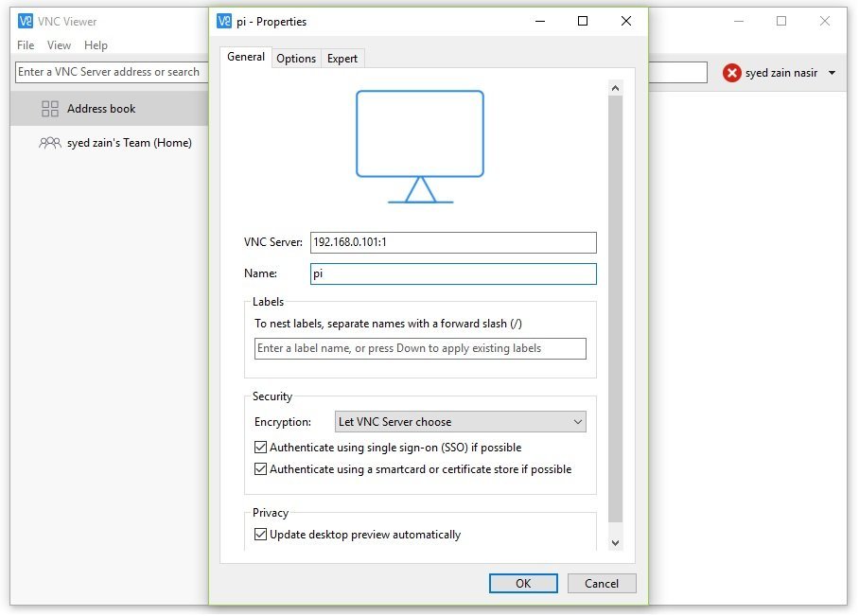The image size is (859, 616).
Task: Click the Name field containing pi
Action: click(453, 274)
